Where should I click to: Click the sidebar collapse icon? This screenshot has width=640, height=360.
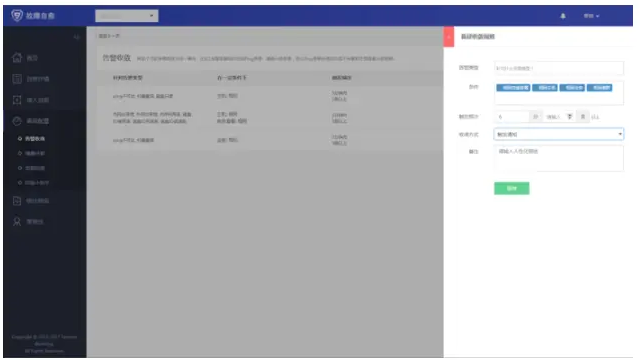pos(76,37)
